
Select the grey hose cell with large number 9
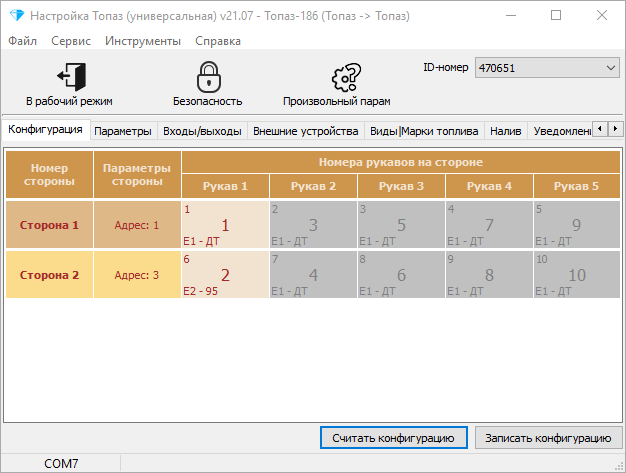[x=577, y=225]
